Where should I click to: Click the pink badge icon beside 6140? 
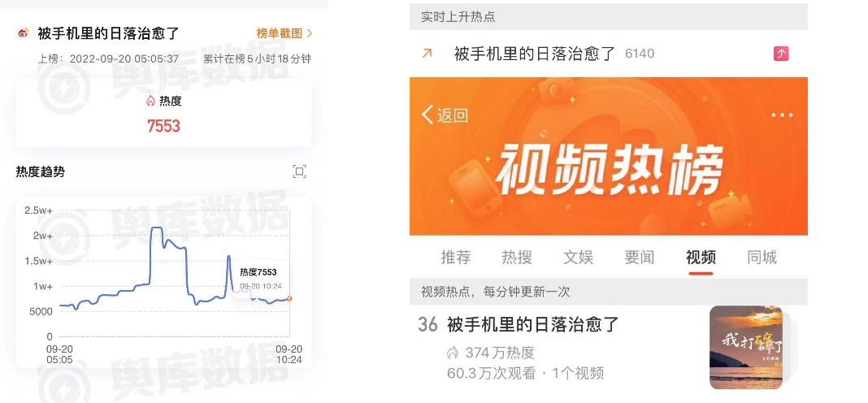(781, 54)
